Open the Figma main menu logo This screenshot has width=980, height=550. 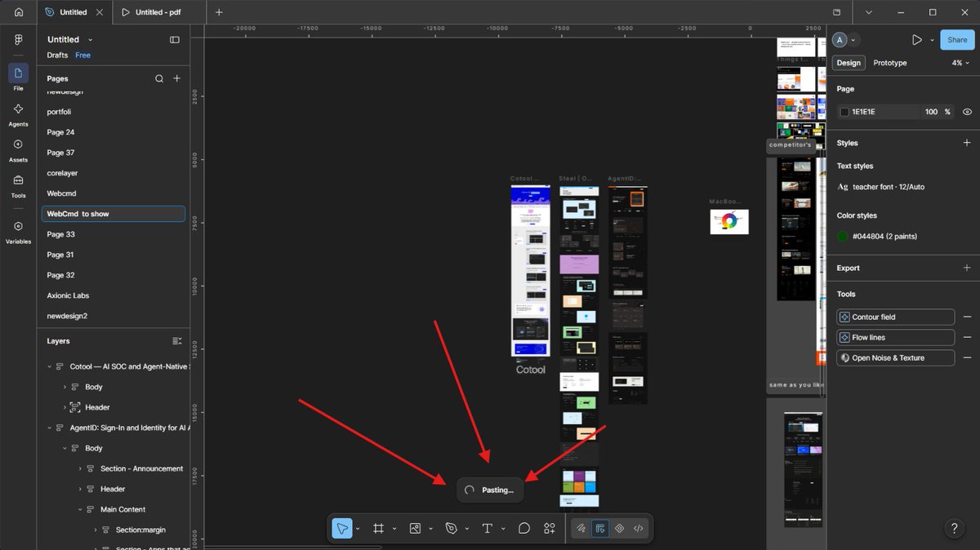coord(18,39)
